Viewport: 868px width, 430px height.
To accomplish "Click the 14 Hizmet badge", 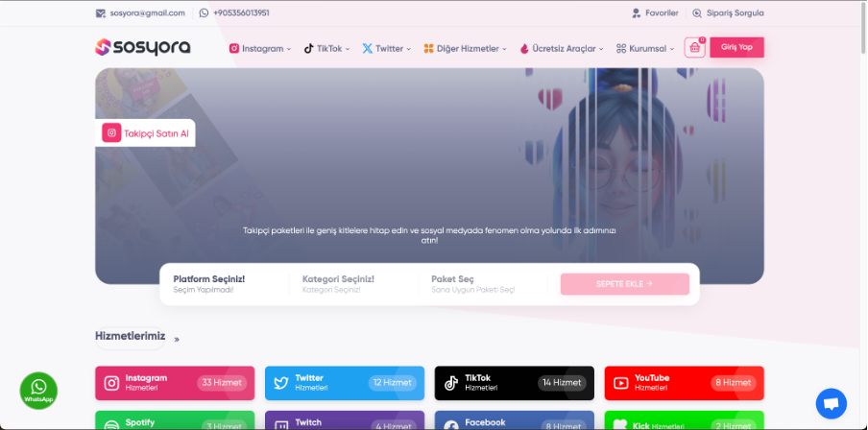I will (x=562, y=383).
